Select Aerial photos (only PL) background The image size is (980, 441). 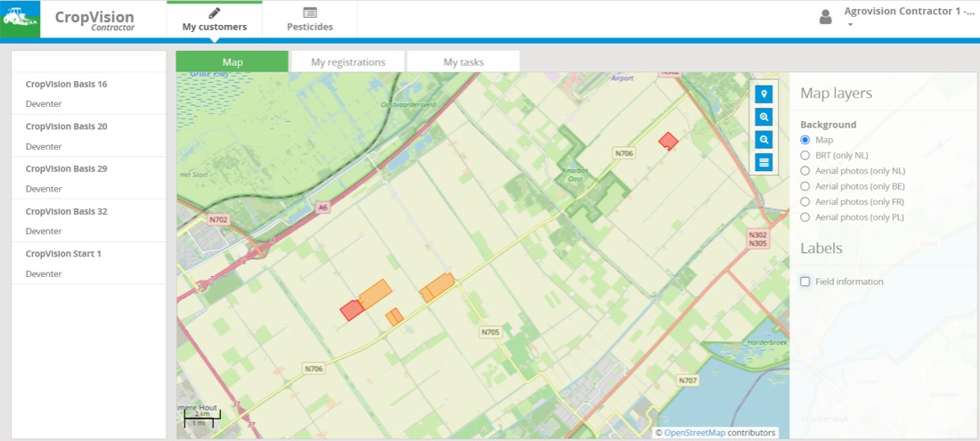(x=805, y=217)
